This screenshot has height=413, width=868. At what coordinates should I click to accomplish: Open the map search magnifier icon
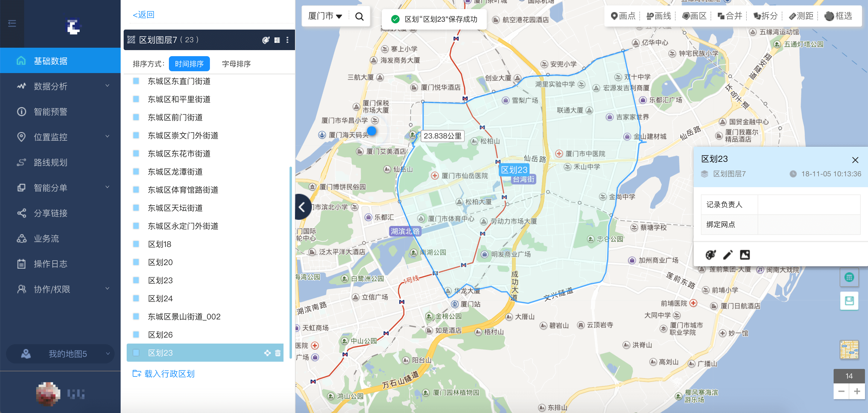359,16
